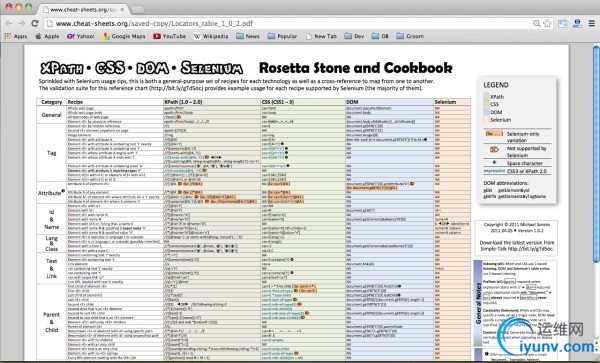Open the Google Maps bookmark
The height and width of the screenshot is (363, 600).
(x=124, y=36)
